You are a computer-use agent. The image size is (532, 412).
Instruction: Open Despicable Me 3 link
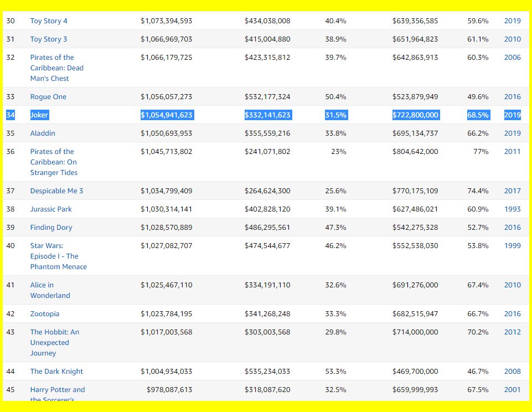point(56,191)
